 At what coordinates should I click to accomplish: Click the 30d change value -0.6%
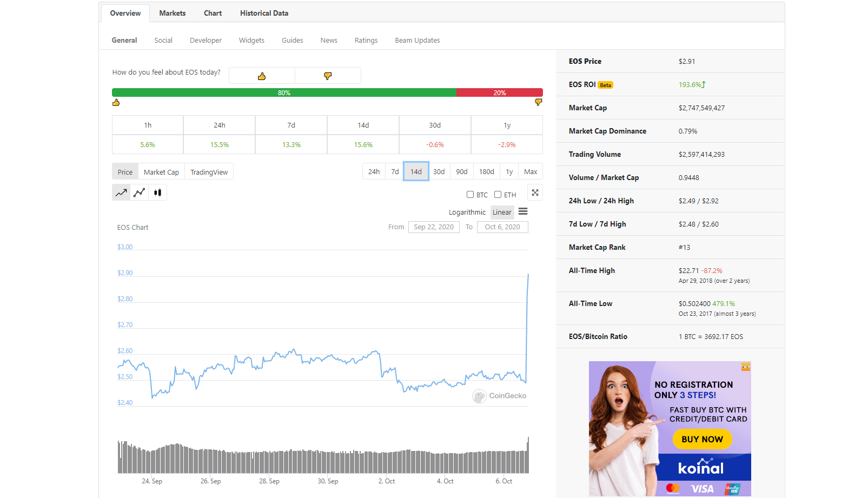(x=435, y=144)
